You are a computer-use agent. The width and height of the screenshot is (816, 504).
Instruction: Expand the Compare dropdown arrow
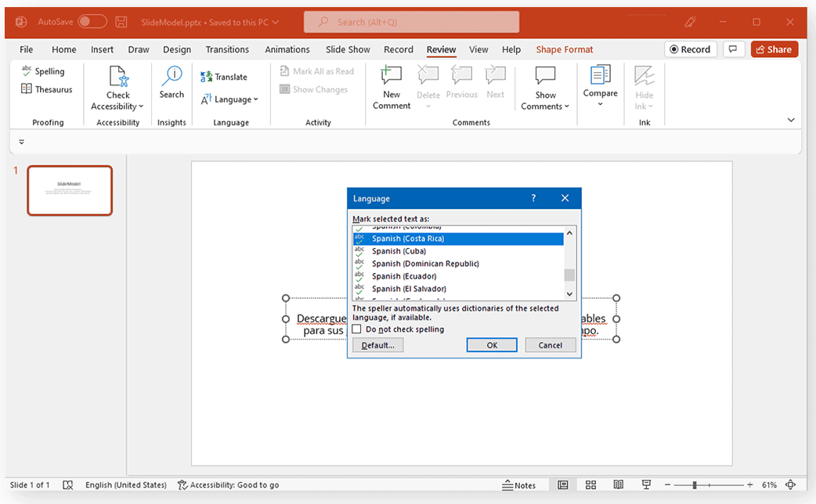600,104
